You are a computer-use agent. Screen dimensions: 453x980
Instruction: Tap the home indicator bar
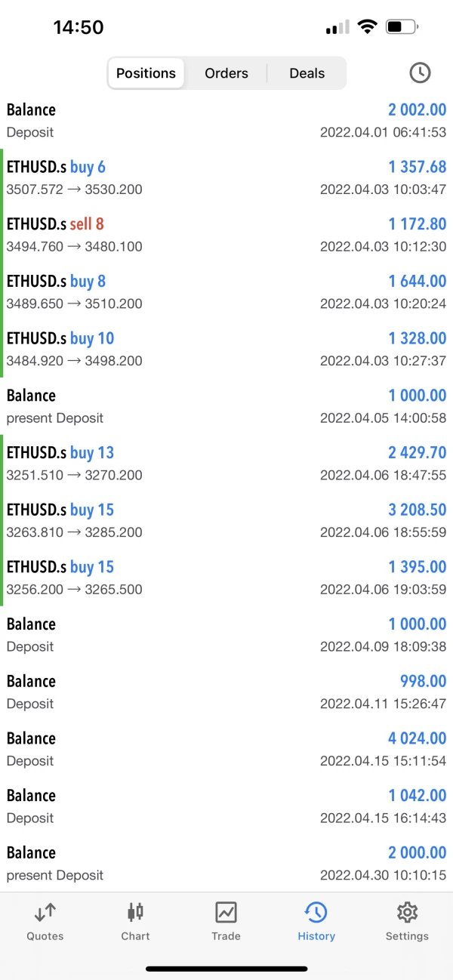click(226, 969)
